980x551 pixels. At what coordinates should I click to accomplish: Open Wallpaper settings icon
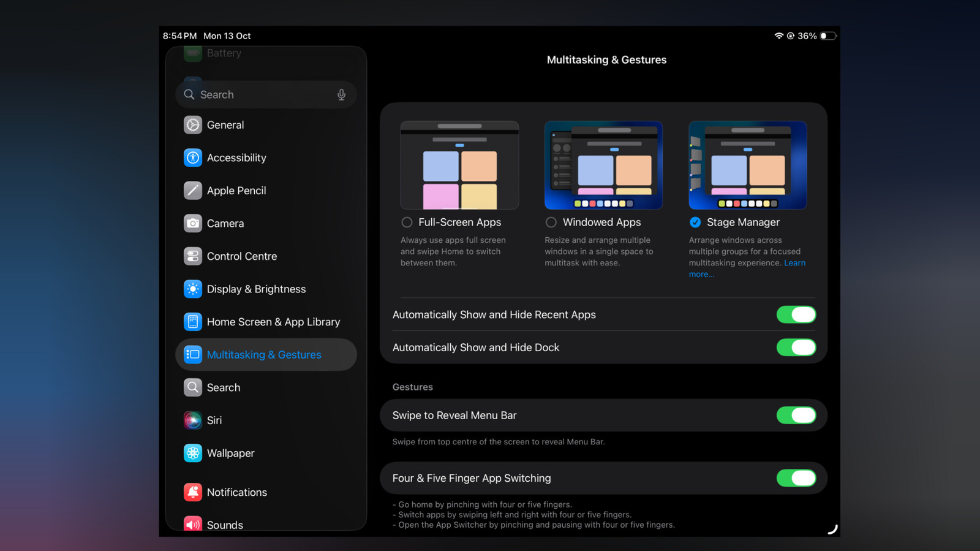tap(193, 454)
